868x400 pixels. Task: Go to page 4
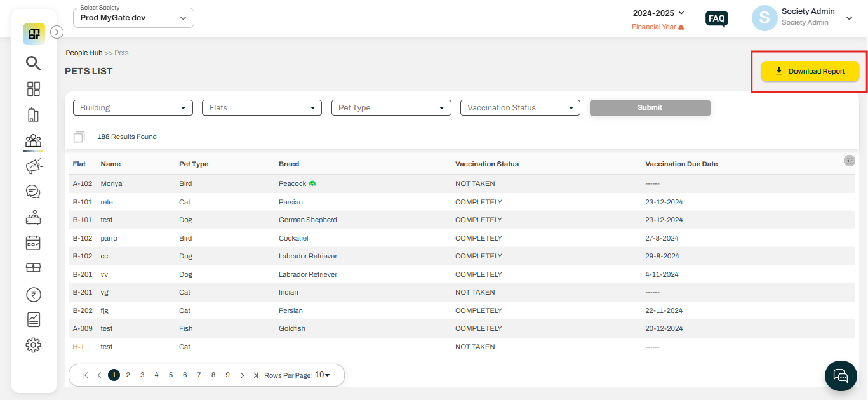pyautogui.click(x=156, y=375)
